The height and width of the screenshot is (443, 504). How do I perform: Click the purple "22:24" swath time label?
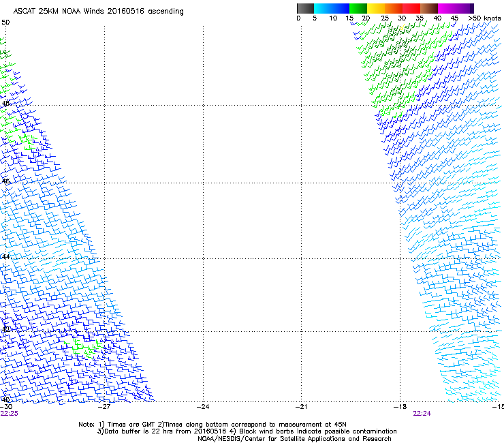[422, 414]
